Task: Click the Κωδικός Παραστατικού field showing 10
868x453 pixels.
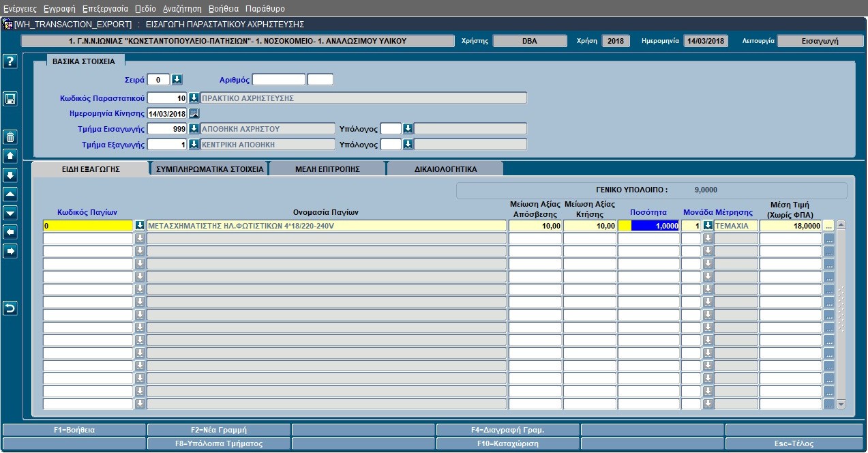Action: coord(167,98)
